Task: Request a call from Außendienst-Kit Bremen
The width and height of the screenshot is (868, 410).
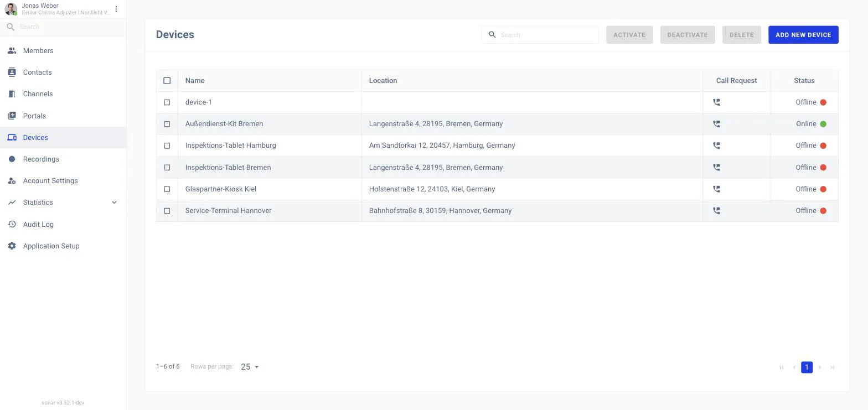Action: click(x=716, y=124)
